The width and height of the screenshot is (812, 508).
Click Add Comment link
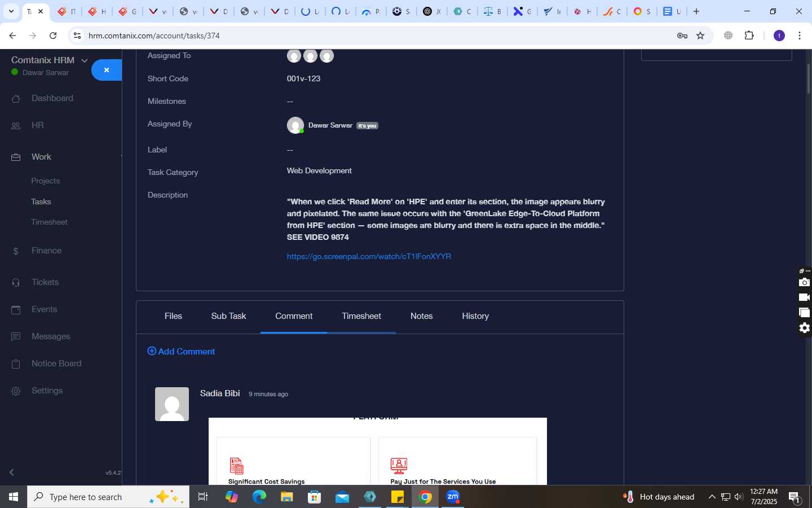click(181, 351)
